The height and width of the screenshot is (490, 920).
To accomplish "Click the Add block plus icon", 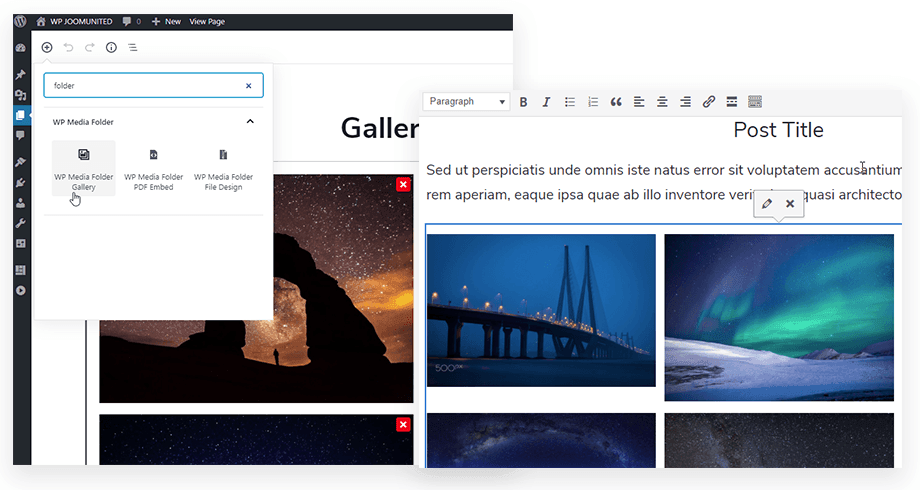I will click(47, 48).
